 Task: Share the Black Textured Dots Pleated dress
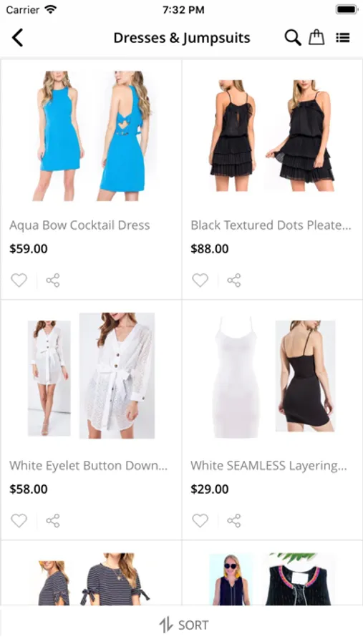[234, 280]
